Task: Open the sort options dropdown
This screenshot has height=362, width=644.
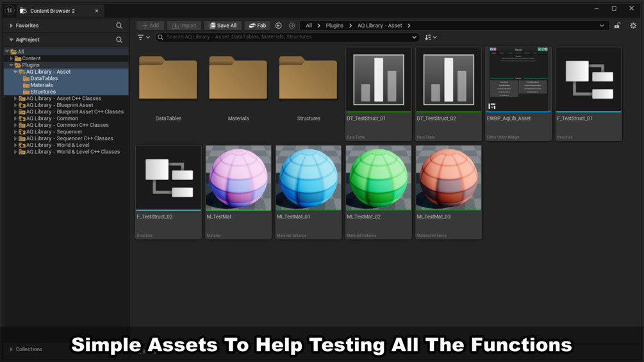Action: pos(431,37)
